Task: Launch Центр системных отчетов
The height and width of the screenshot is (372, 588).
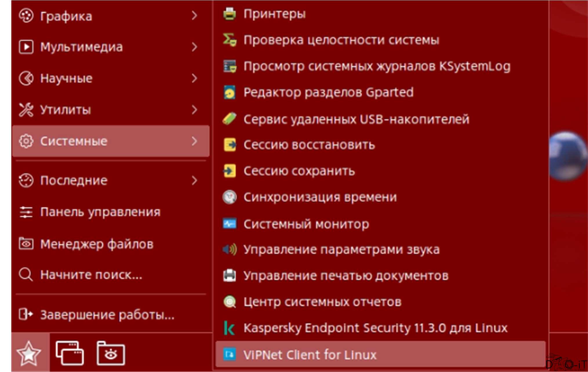Action: (322, 302)
